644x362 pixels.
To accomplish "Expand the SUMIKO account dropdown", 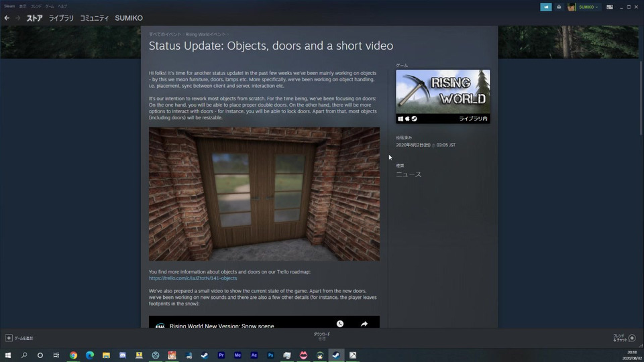I will (588, 7).
